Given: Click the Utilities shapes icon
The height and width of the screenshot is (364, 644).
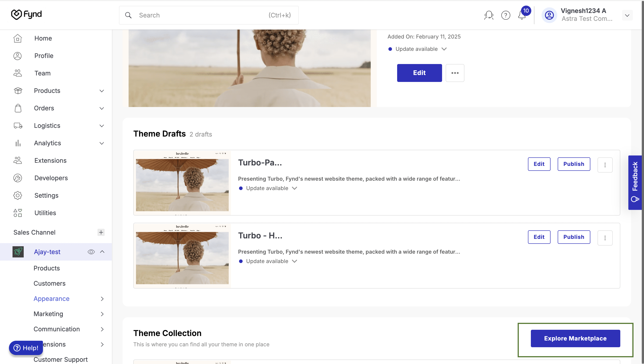Looking at the screenshot, I should (x=17, y=213).
